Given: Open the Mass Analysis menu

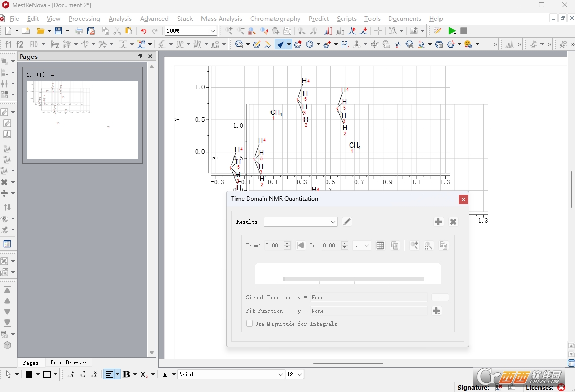Looking at the screenshot, I should [x=221, y=19].
